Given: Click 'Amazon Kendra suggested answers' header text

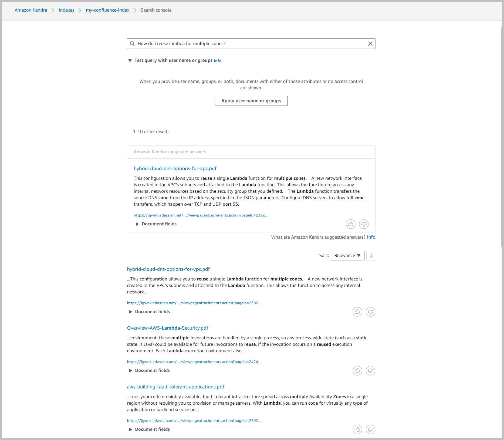Looking at the screenshot, I should (x=170, y=152).
